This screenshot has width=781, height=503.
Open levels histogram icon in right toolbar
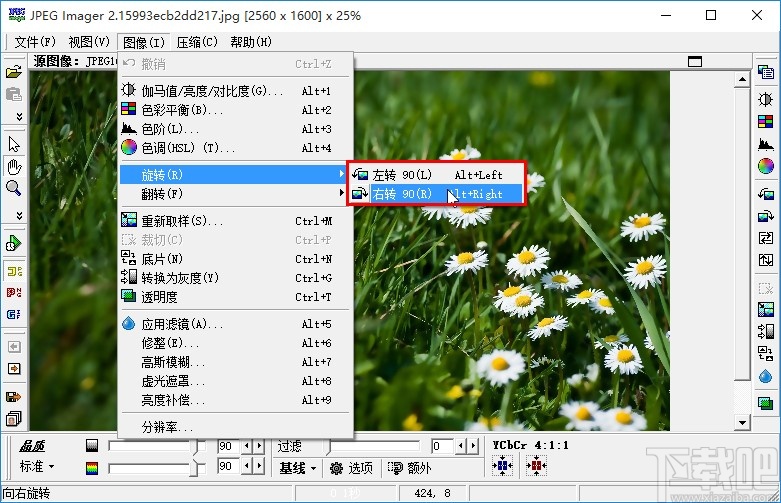[x=766, y=144]
